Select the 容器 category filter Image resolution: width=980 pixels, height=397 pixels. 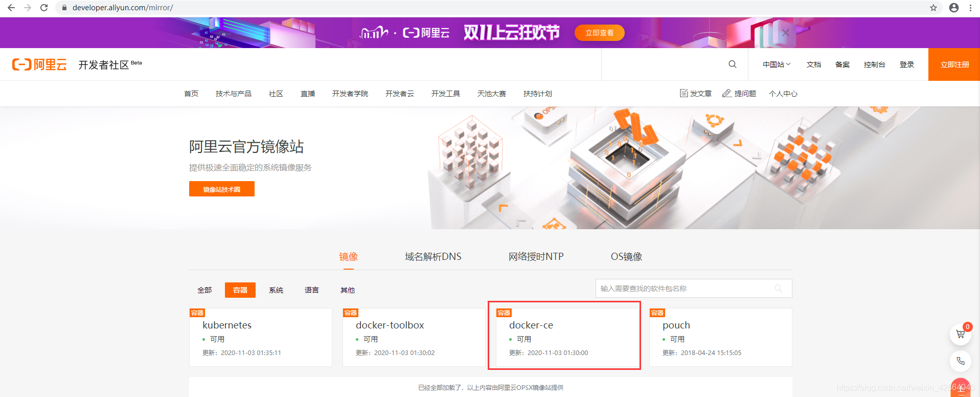tap(240, 290)
